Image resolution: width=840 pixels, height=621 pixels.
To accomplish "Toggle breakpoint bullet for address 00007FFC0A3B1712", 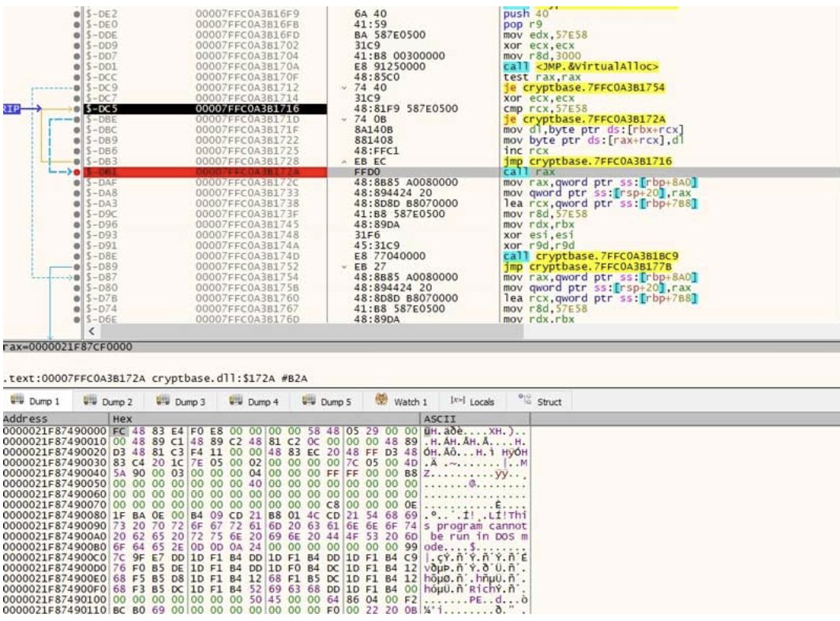I will (77, 88).
